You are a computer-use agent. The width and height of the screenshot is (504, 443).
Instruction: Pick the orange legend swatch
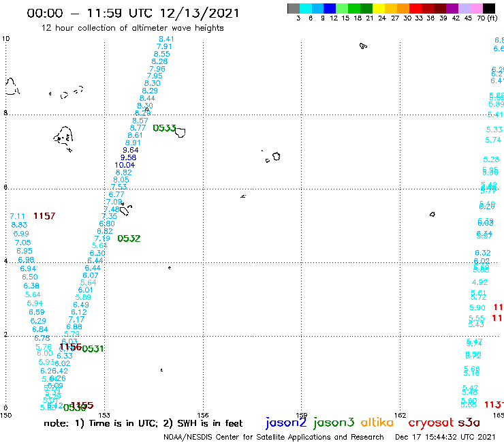click(x=403, y=8)
